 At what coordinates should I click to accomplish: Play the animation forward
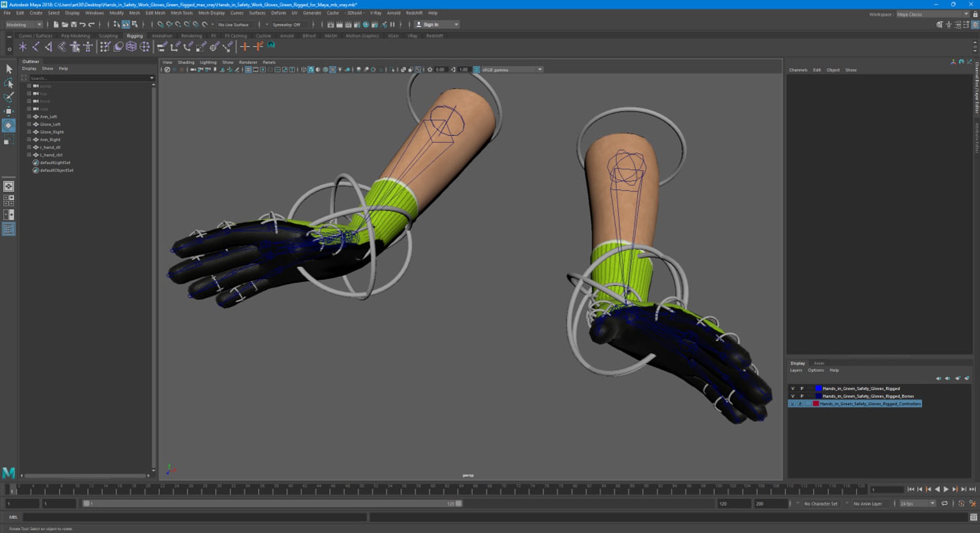[x=946, y=489]
